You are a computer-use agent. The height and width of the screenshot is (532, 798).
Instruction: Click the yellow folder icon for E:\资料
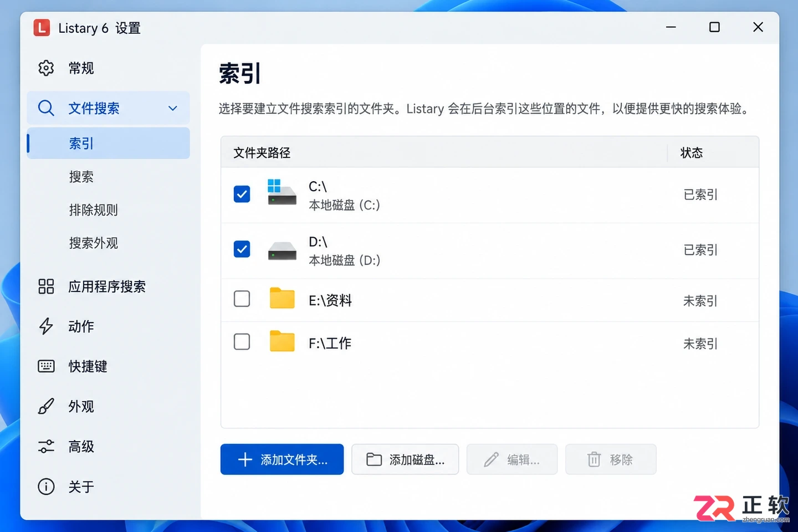[282, 298]
